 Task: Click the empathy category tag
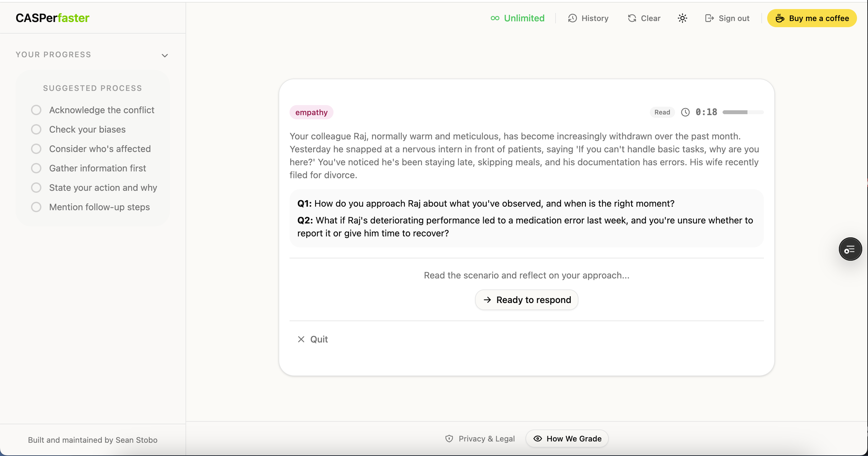coord(311,112)
